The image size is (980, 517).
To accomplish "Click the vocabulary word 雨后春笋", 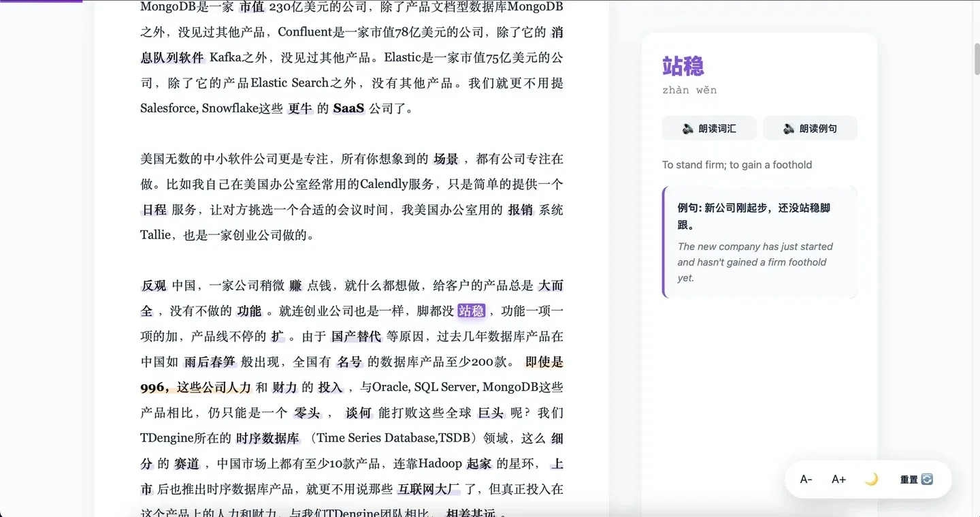I will (210, 362).
